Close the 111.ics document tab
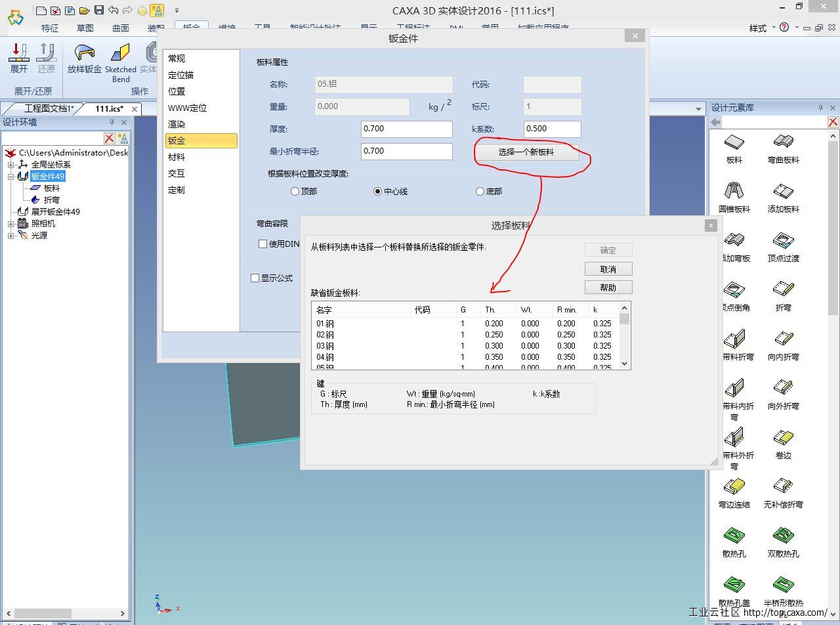840x625 pixels. click(135, 109)
